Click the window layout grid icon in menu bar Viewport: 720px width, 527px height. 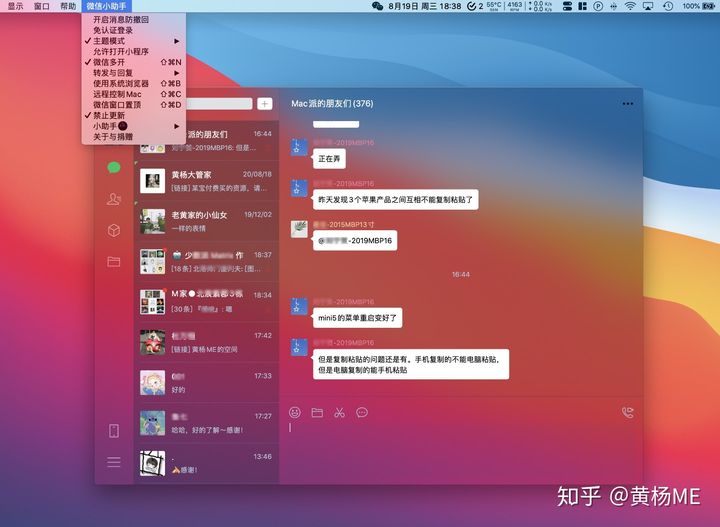pos(583,6)
